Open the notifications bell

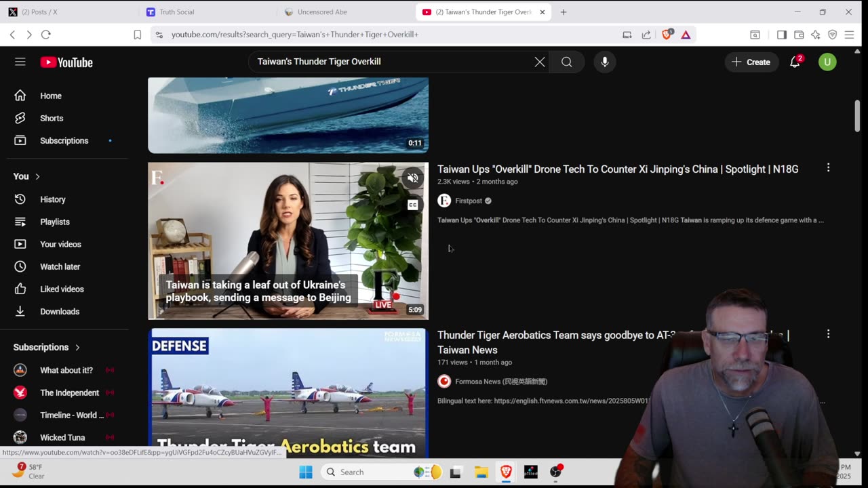[x=795, y=62]
